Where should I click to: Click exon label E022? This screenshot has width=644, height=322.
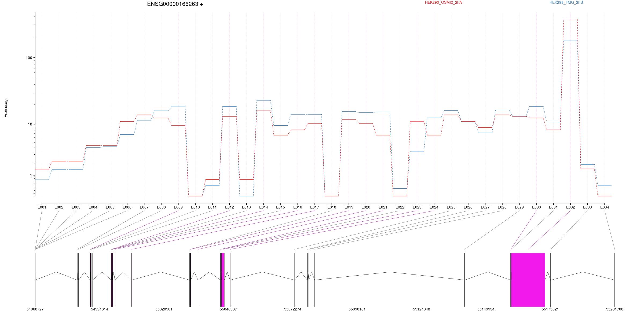[x=400, y=207]
